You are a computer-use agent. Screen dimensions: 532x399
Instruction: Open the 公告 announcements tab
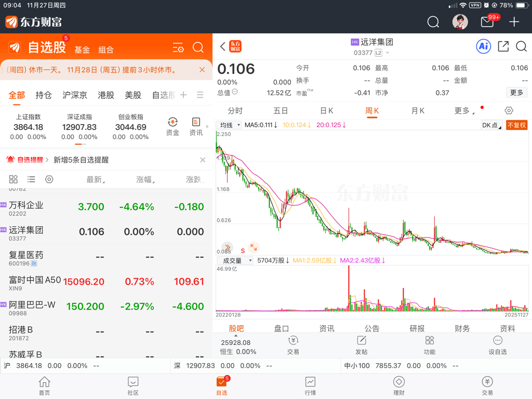[372, 328]
